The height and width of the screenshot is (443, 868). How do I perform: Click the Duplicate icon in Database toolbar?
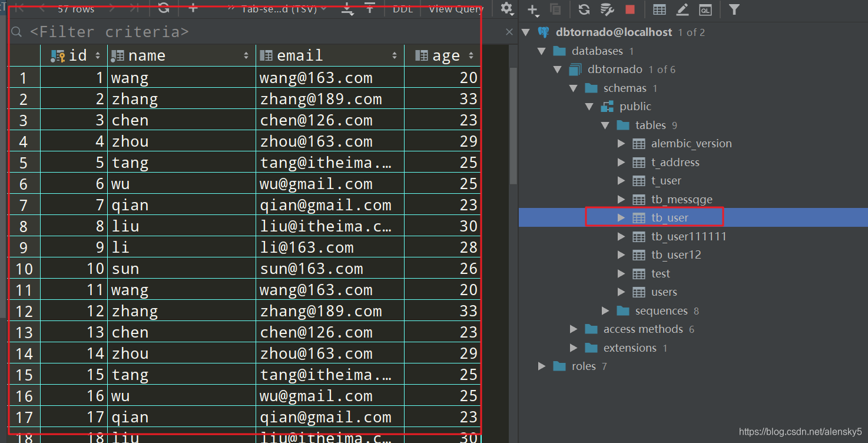[555, 9]
